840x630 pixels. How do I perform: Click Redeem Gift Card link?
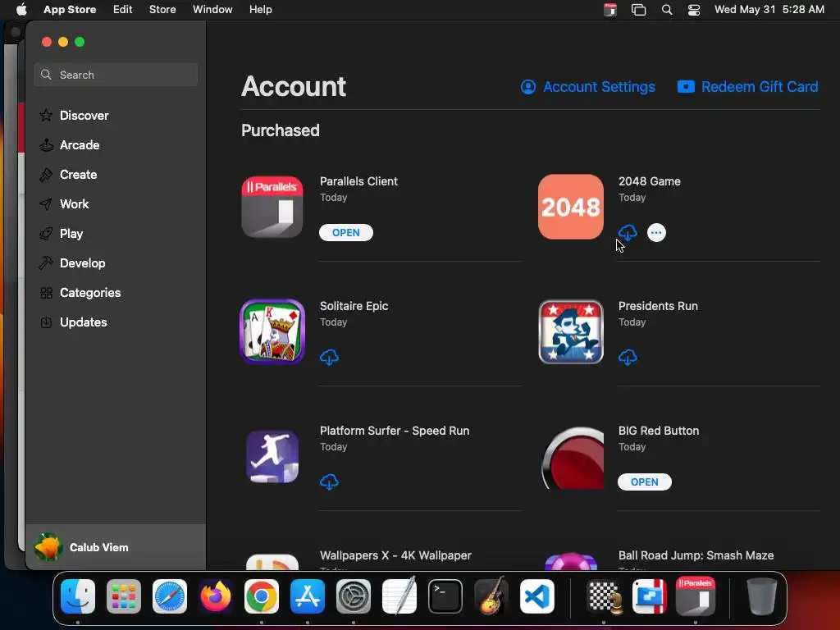748,87
